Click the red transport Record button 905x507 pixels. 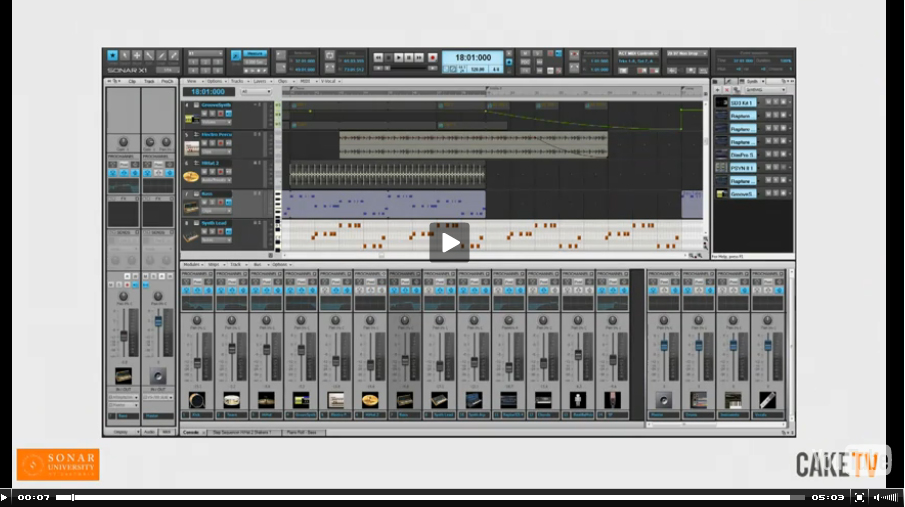tap(432, 58)
